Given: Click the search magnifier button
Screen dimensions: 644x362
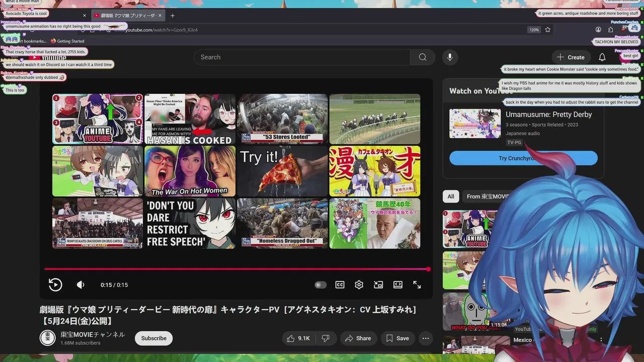Looking at the screenshot, I should [423, 57].
